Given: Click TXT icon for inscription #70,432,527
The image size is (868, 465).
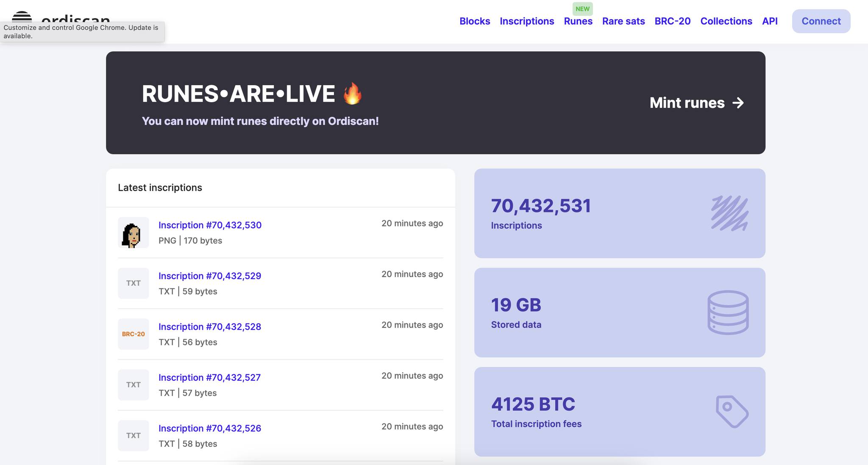Looking at the screenshot, I should pos(134,385).
